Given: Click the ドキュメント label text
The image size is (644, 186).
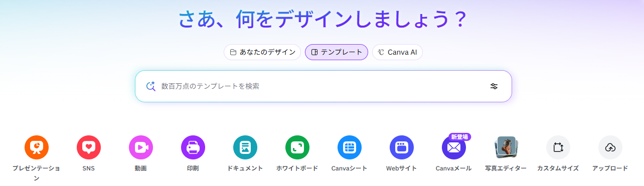Looking at the screenshot, I should (245, 168).
